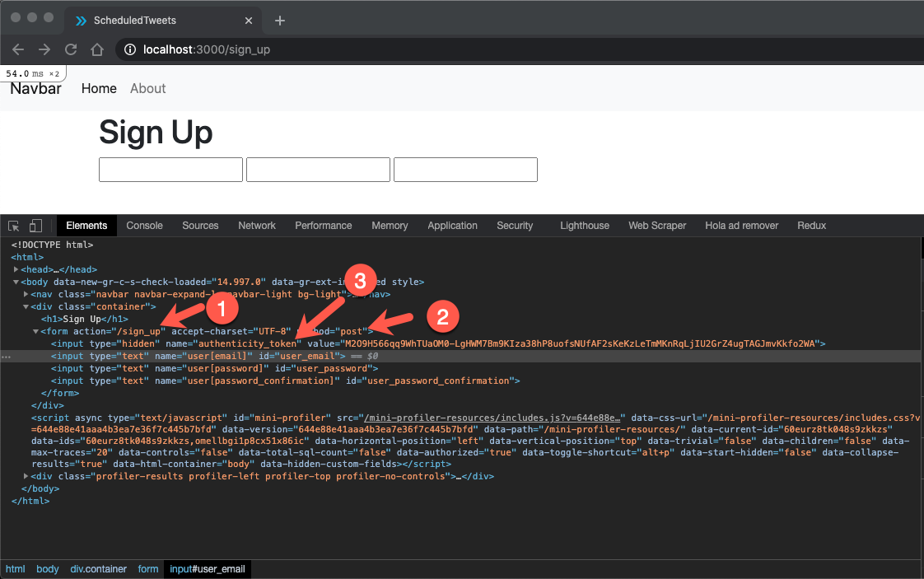Open the Web Scraper DevTools tab

tap(657, 226)
